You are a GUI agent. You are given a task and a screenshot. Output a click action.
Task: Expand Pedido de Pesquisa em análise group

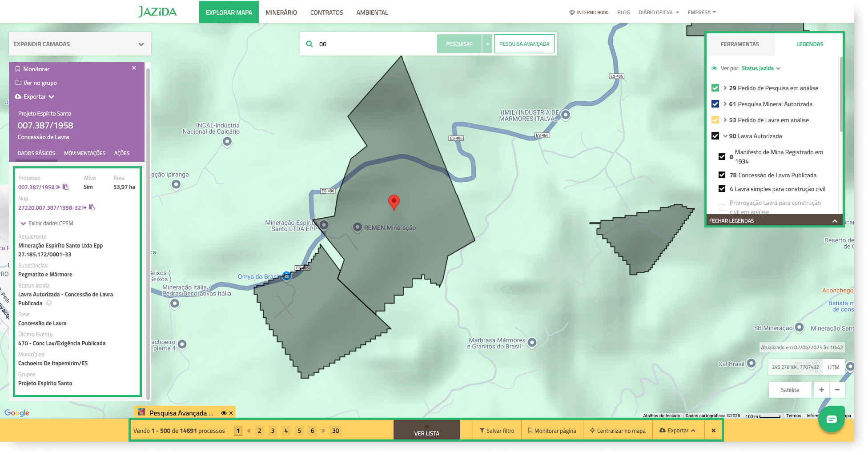(725, 88)
